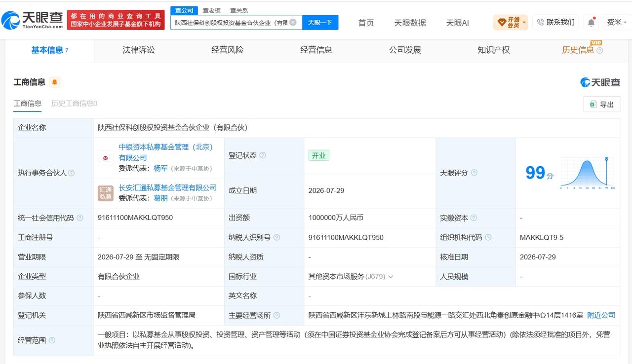The image size is (632, 364).
Task: Click 附近公司 nearby companies link
Action: click(601, 315)
